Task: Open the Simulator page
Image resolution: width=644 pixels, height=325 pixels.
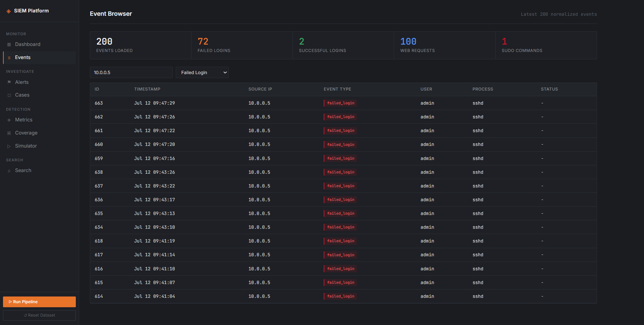Action: click(39, 146)
